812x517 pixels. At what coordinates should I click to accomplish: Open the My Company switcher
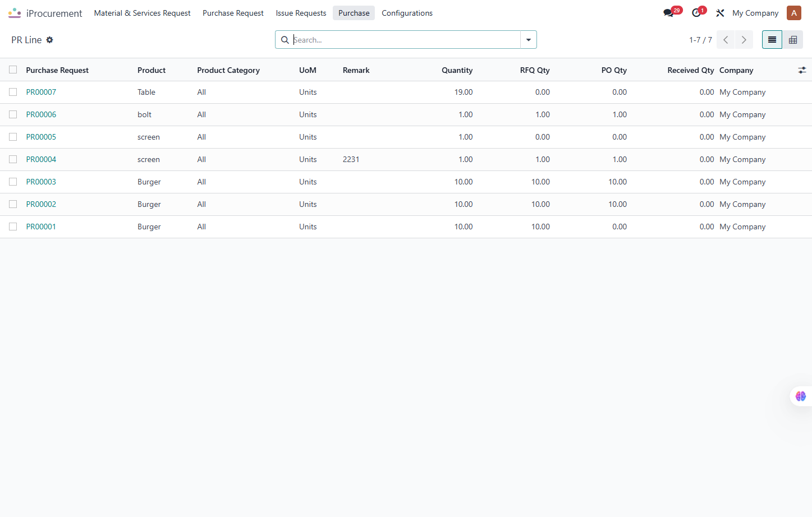(x=755, y=13)
